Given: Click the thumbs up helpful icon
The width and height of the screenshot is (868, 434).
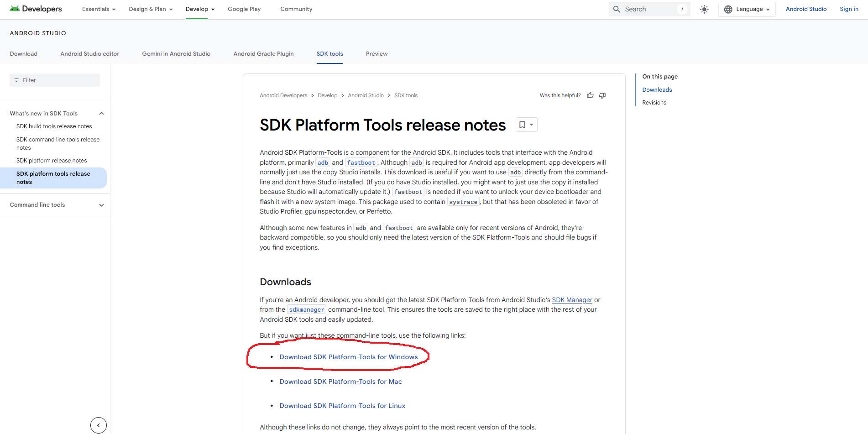Looking at the screenshot, I should 590,95.
